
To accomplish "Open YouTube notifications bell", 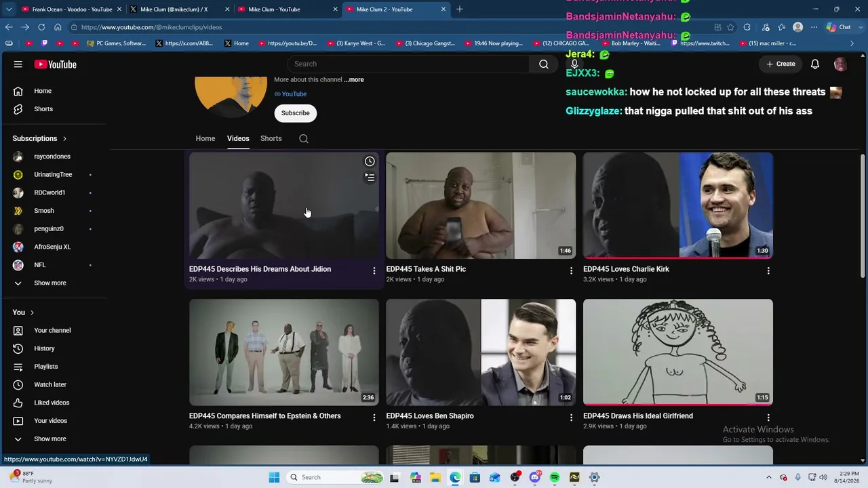I will (815, 64).
